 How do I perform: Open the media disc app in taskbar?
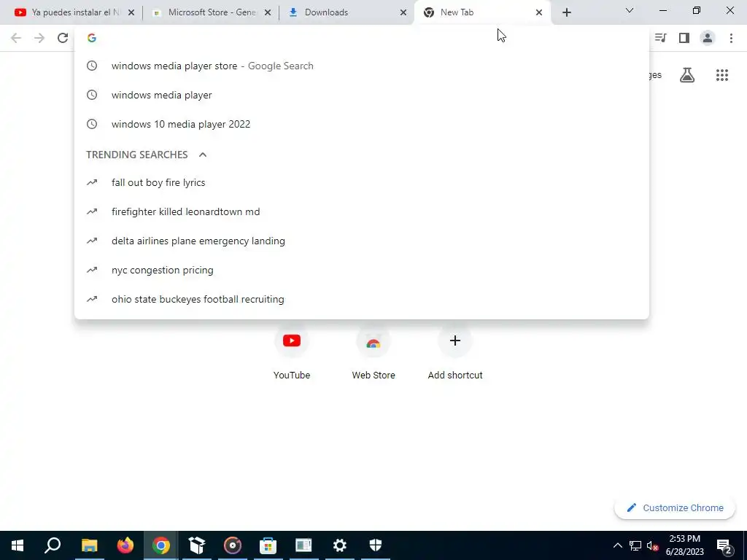click(233, 545)
